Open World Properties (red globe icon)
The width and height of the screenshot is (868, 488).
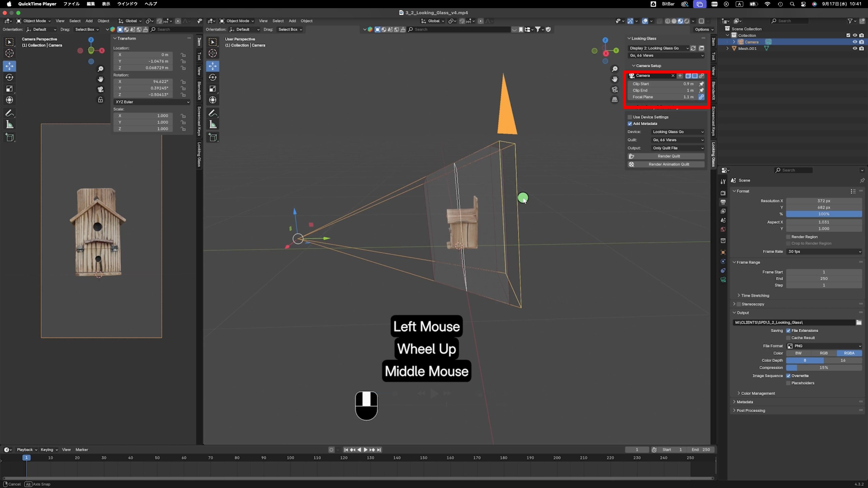pyautogui.click(x=723, y=229)
